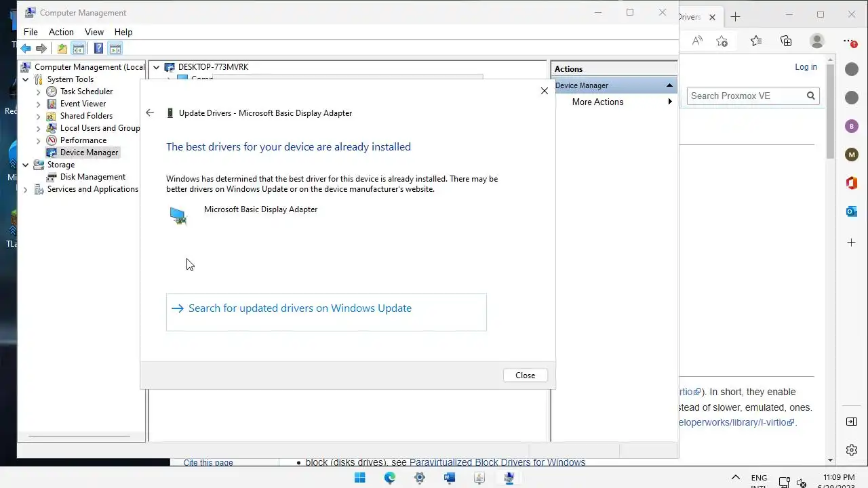
Task: Open Edge sidebar settings gear
Action: coord(852,450)
